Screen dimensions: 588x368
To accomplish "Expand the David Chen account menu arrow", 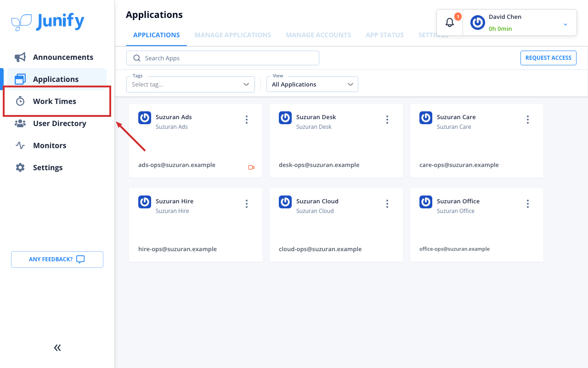I will (565, 24).
